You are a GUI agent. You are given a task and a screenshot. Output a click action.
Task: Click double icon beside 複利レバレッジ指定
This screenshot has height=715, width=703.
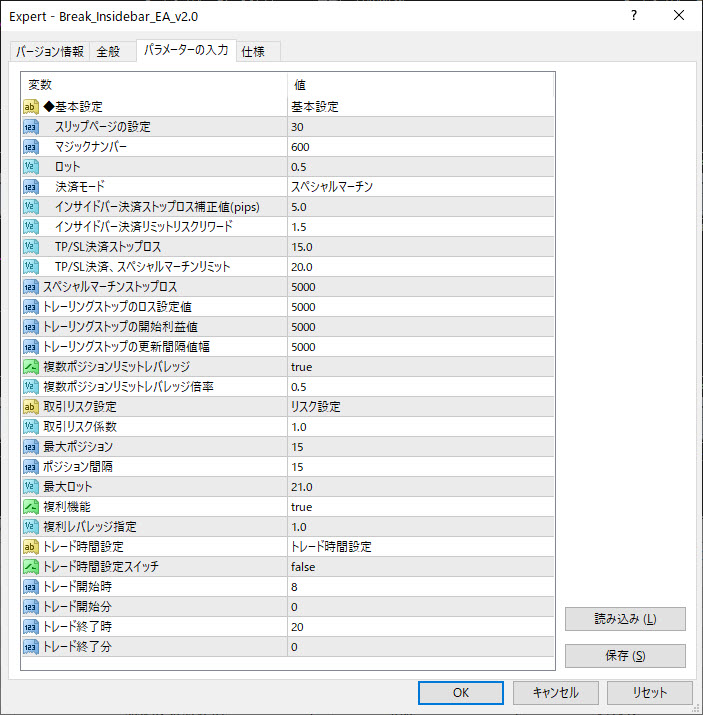pos(31,527)
